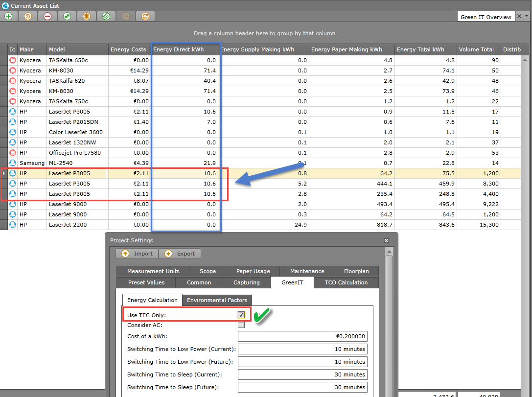The width and height of the screenshot is (532, 397).
Task: Sort by Energy Direct kWh column header
Action: [185, 49]
